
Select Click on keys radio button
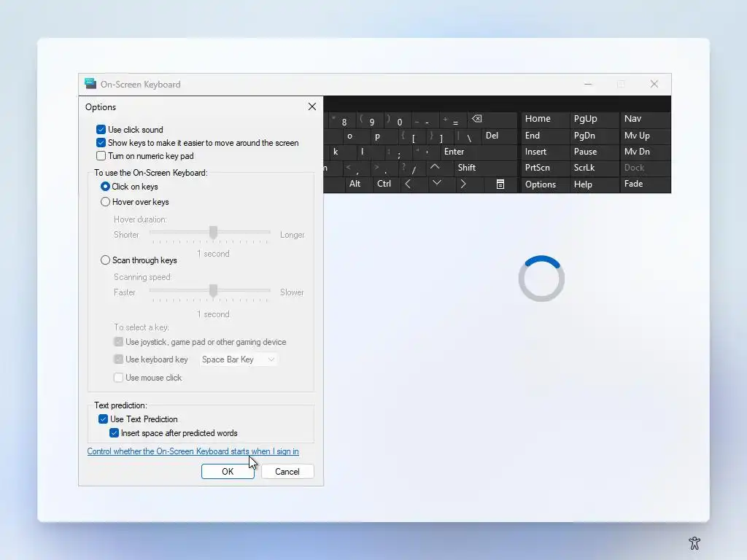click(105, 186)
